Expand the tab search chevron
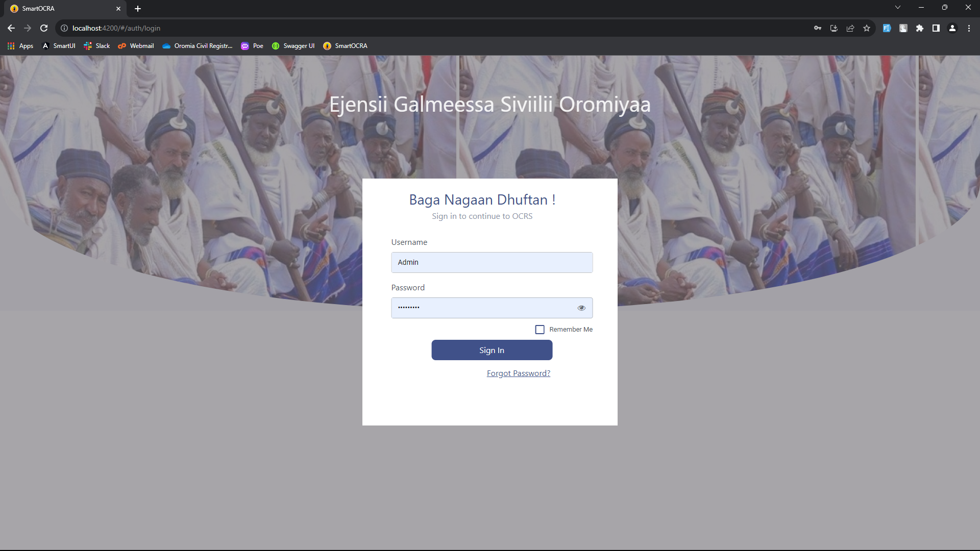 tap(898, 7)
